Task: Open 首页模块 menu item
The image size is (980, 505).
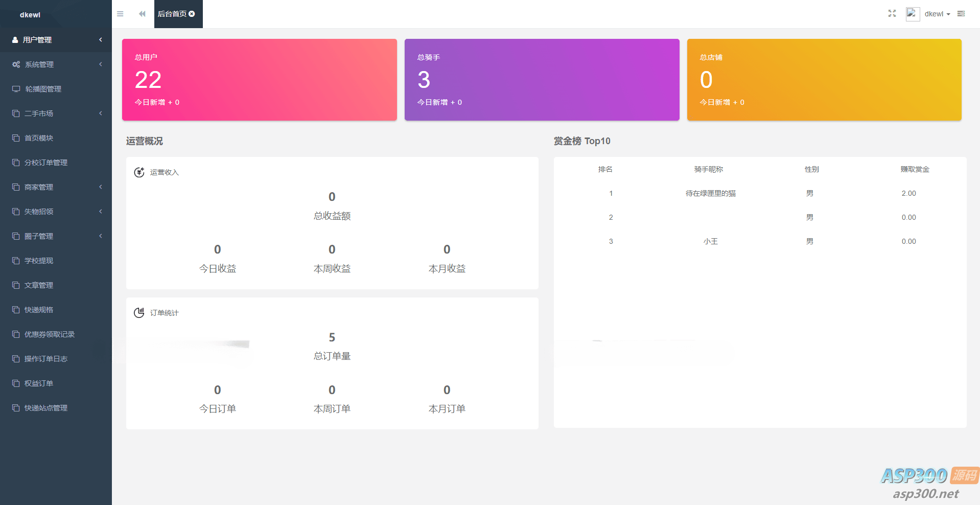Action: tap(56, 138)
